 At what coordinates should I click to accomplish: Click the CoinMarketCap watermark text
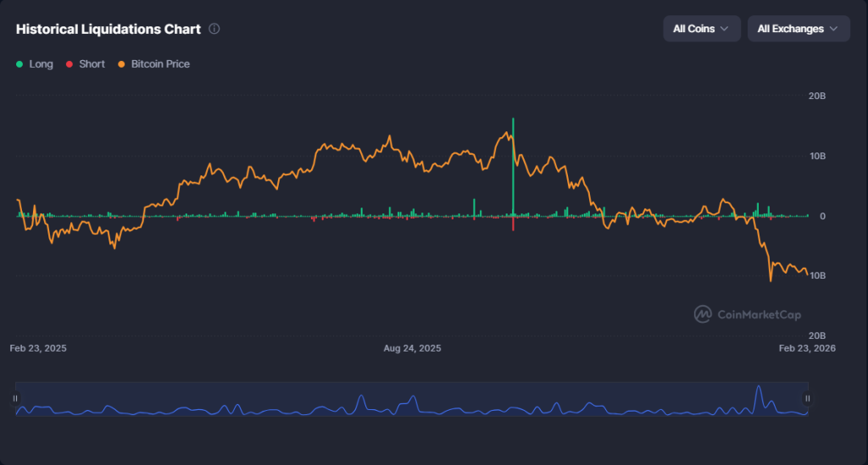(759, 314)
